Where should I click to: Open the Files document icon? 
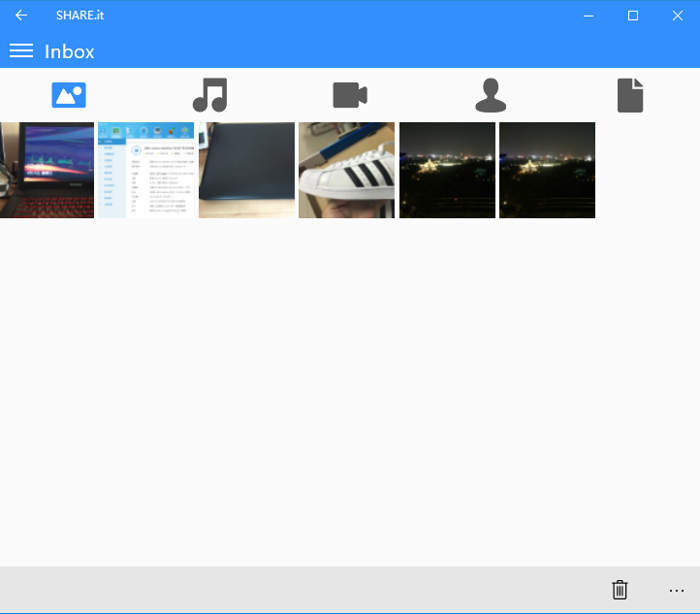pyautogui.click(x=630, y=95)
